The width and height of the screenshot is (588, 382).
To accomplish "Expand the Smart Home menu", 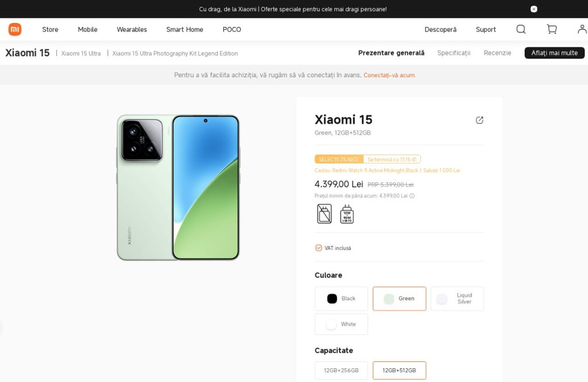I will click(184, 29).
